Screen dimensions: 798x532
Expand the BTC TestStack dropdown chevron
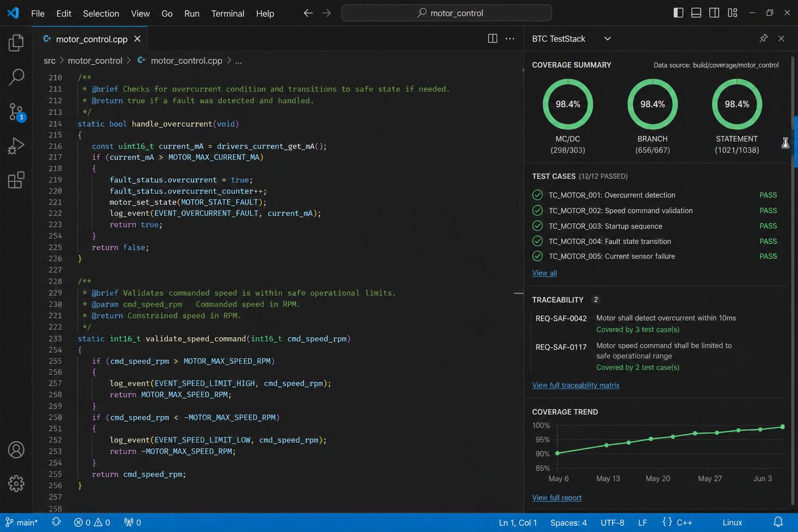[x=607, y=38]
